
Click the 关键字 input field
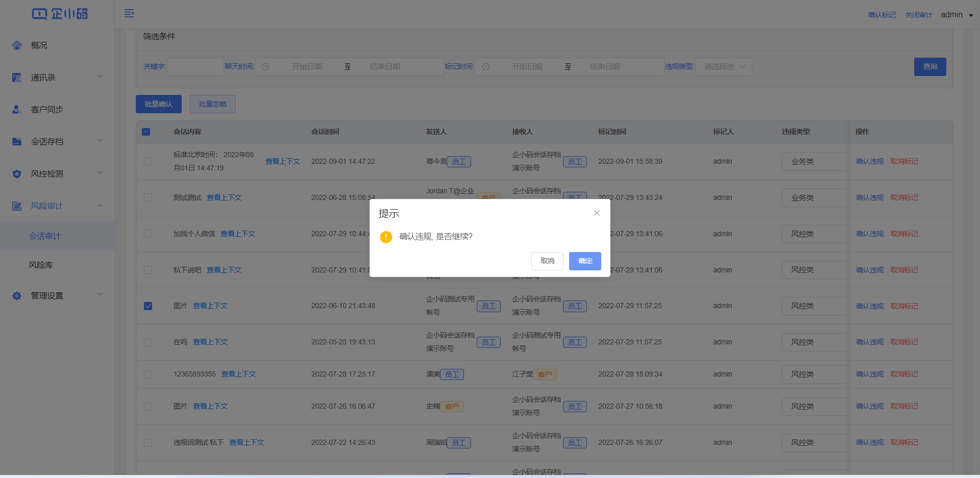point(195,67)
